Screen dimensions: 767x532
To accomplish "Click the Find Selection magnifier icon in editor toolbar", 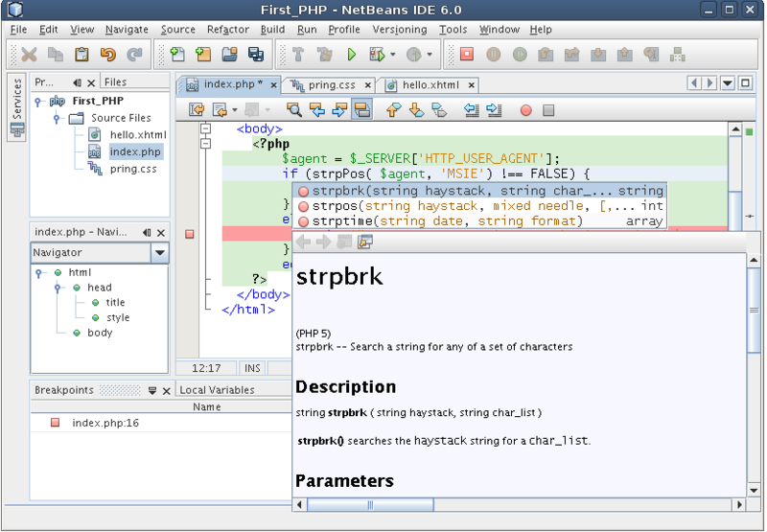I will pos(294,110).
